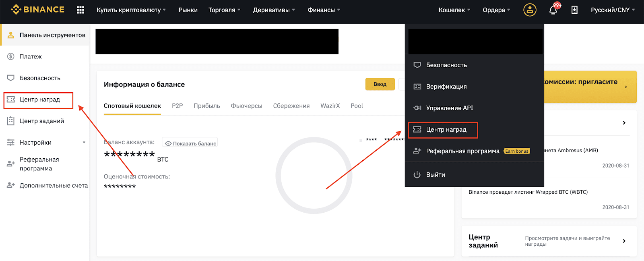The image size is (644, 261).
Task: Click the Ambrosus (AMB) announcement text
Action: (x=571, y=151)
